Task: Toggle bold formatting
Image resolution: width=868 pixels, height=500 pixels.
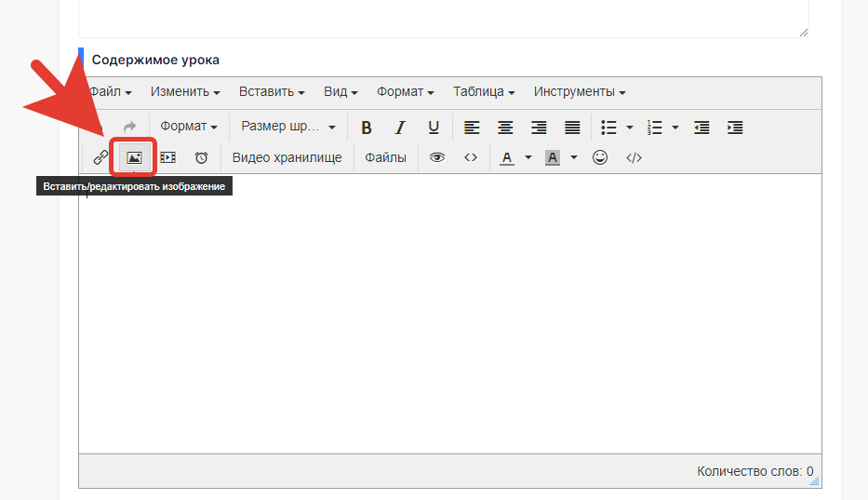Action: click(x=366, y=128)
